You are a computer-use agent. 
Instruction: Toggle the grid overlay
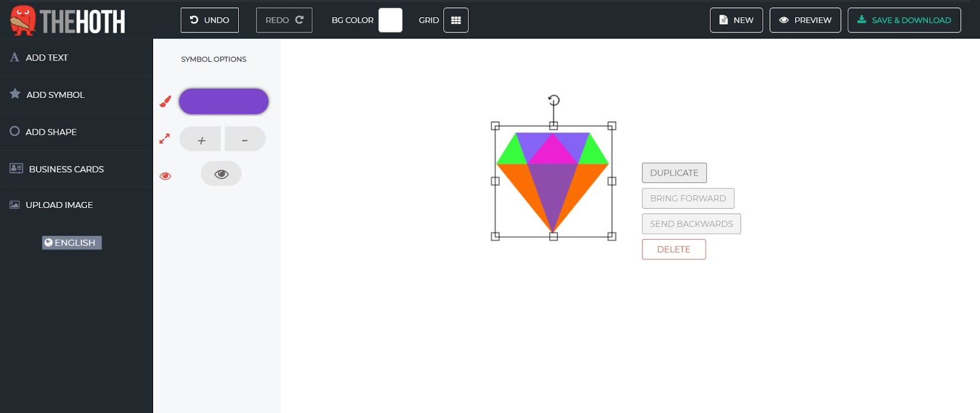456,20
